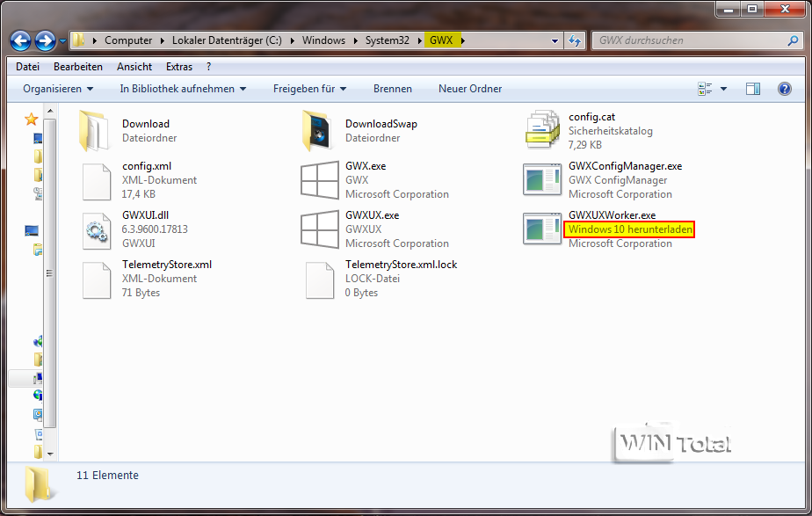
Task: Create a folder with Neuer Ordner
Action: (470, 89)
